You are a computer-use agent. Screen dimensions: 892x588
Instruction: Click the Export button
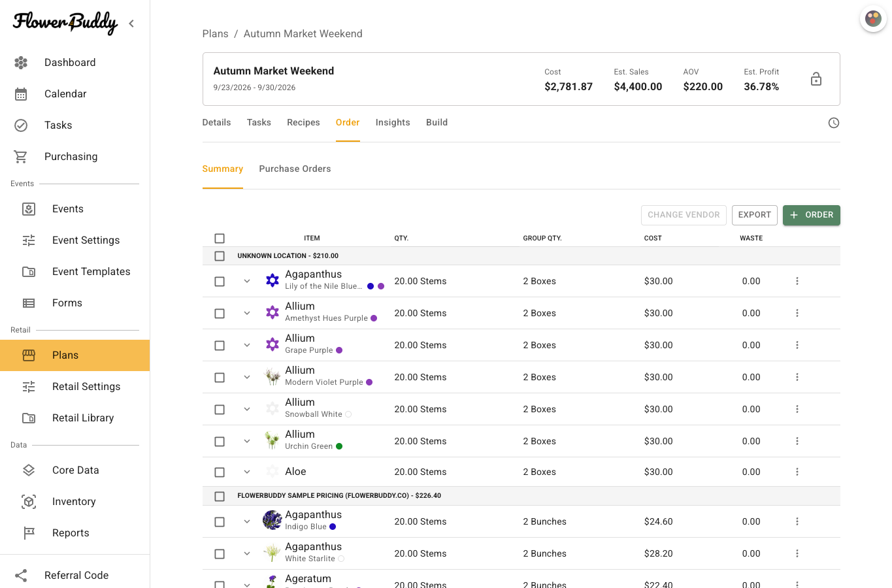755,215
